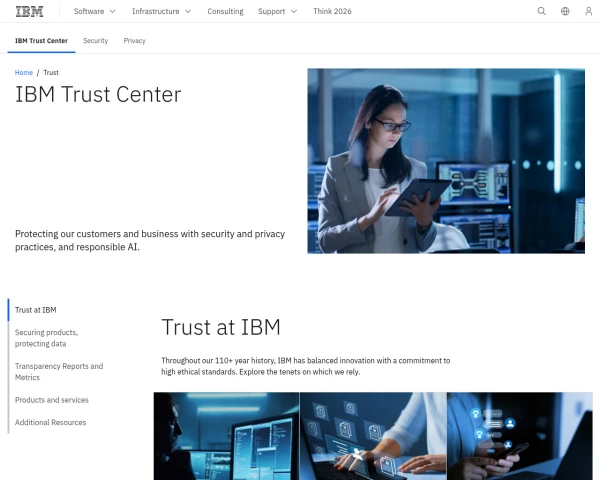Screen dimensions: 600x480
Task: Open the Consulting menu item
Action: (x=225, y=11)
